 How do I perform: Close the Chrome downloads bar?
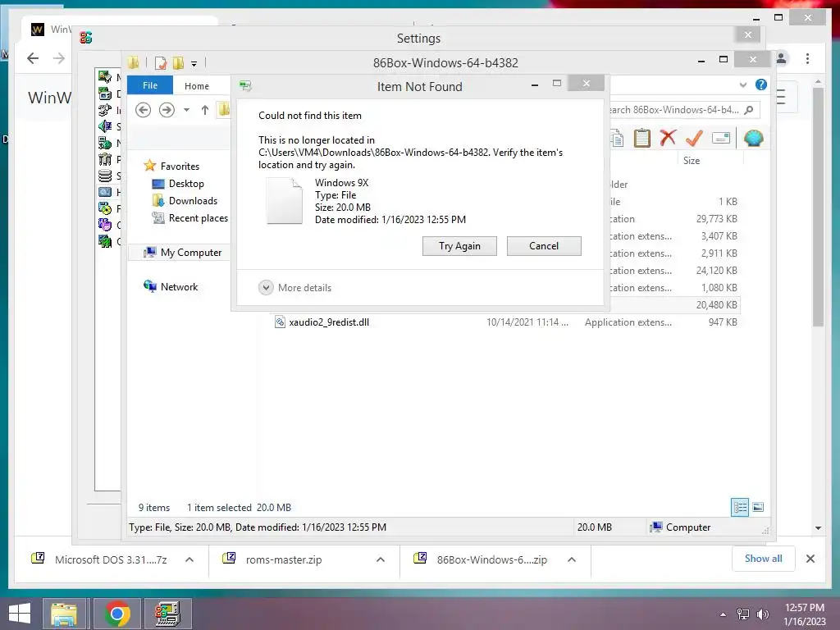[x=810, y=559]
